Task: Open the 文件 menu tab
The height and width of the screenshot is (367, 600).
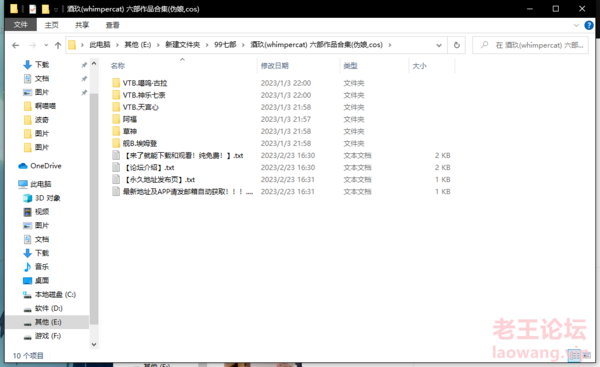Action: coord(21,25)
